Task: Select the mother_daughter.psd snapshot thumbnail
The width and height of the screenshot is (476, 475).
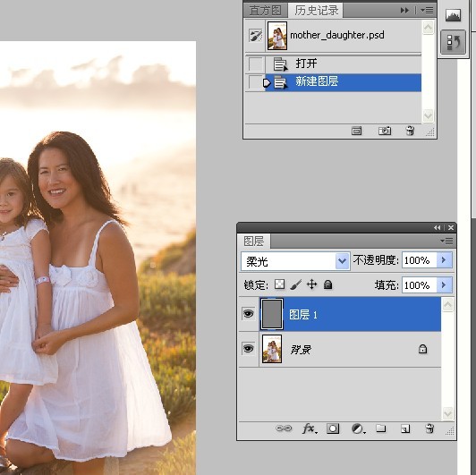Action: pyautogui.click(x=276, y=36)
